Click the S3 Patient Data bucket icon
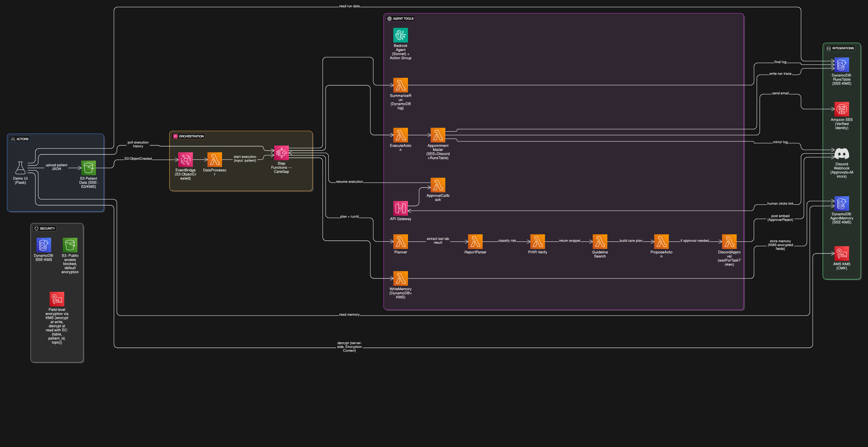Image resolution: width=868 pixels, height=447 pixels. point(88,168)
